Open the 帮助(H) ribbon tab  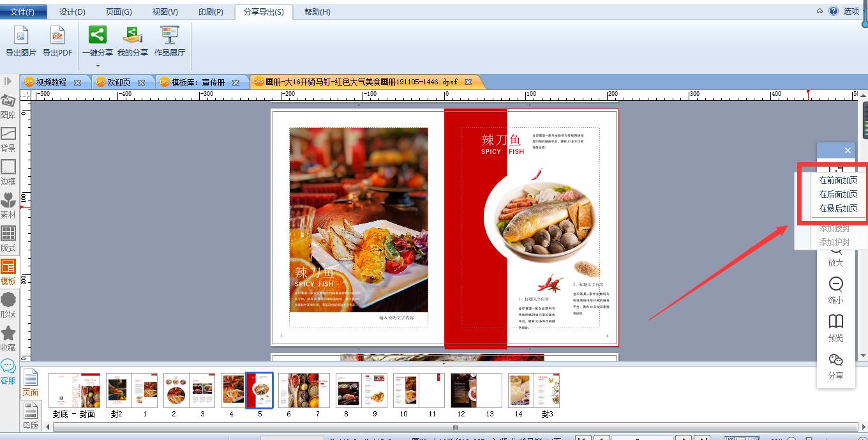(x=317, y=12)
